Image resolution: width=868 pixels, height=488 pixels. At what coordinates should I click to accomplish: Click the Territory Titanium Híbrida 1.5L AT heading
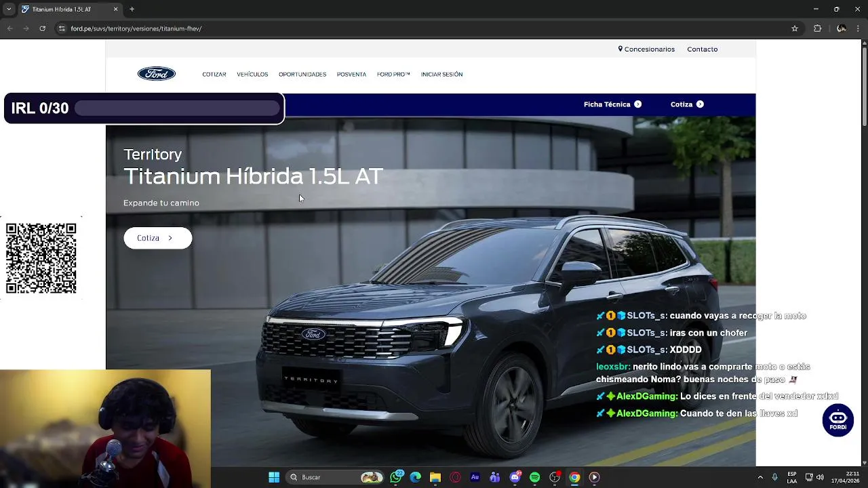(253, 167)
